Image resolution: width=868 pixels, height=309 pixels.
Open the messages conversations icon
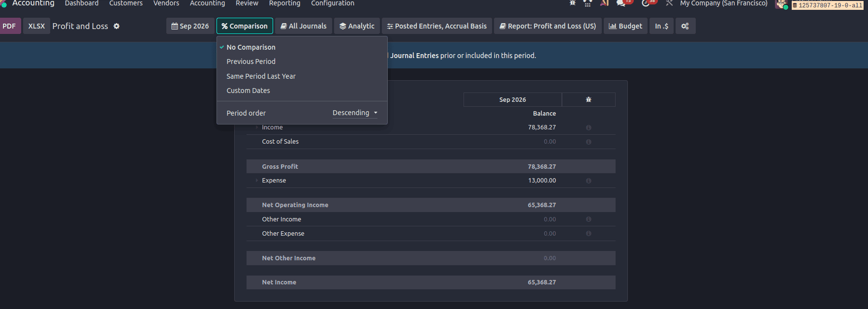621,3
